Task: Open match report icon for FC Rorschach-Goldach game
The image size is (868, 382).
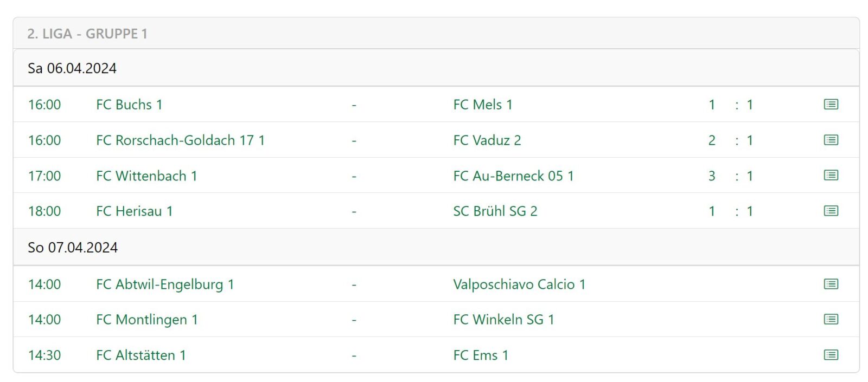Action: point(831,140)
